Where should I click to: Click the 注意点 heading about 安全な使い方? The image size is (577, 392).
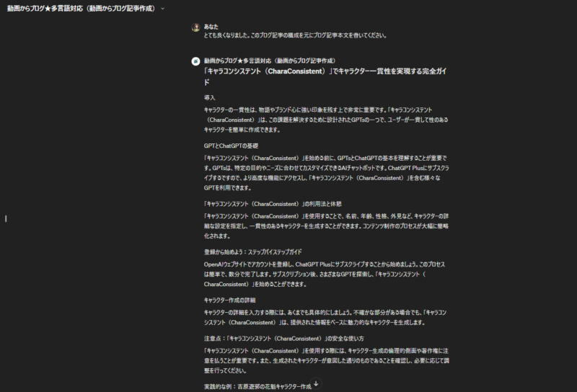[x=283, y=338]
